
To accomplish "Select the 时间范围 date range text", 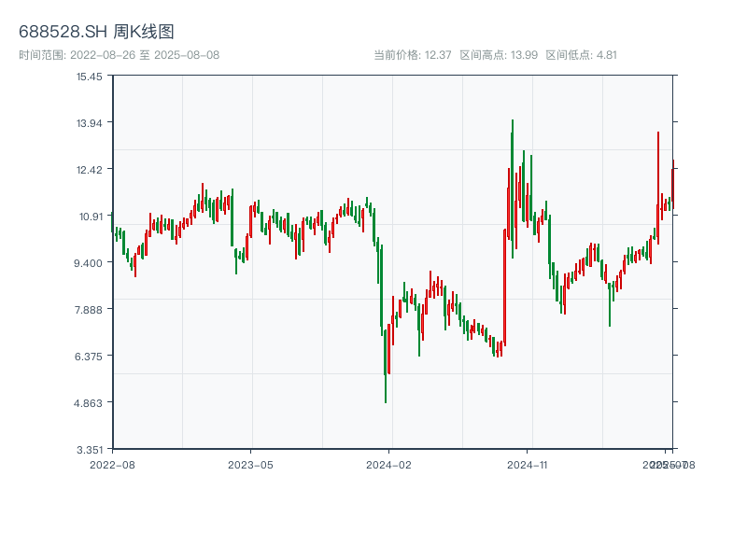I will coord(119,55).
